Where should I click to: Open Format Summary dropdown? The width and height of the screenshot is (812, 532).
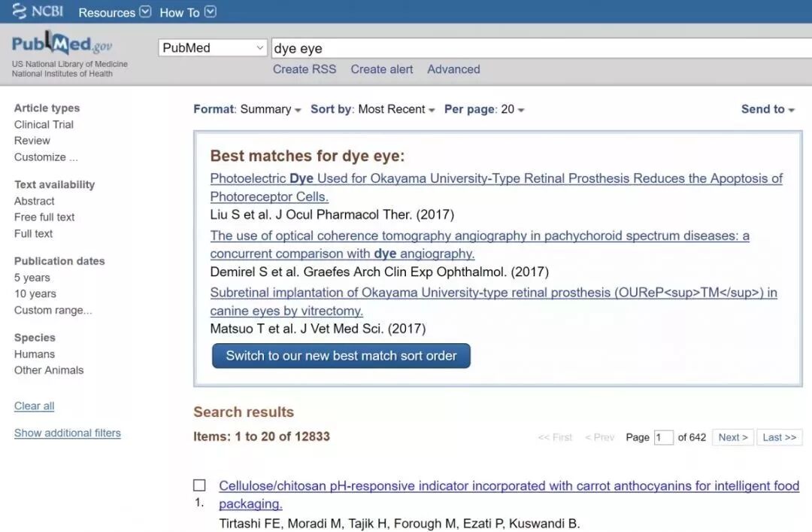pos(247,109)
